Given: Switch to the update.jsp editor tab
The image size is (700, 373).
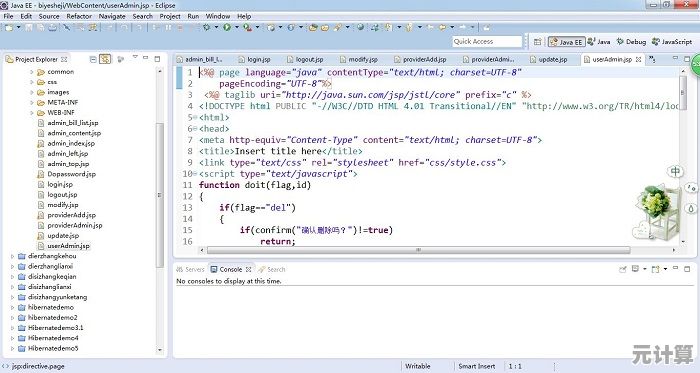Looking at the screenshot, I should (x=549, y=59).
